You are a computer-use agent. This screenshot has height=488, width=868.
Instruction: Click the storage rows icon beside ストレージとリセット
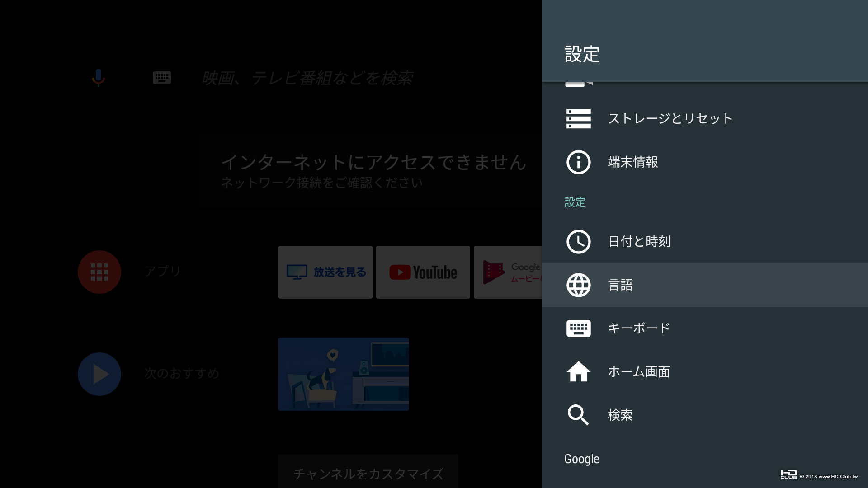[578, 119]
